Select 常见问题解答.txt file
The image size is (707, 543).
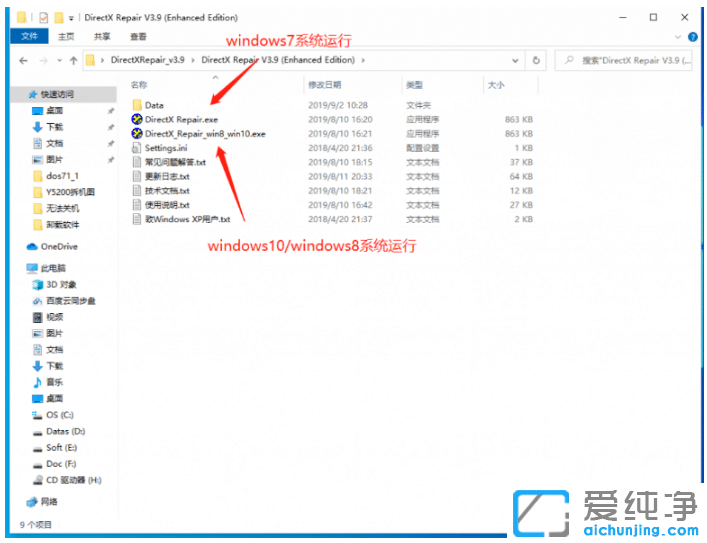[x=175, y=162]
